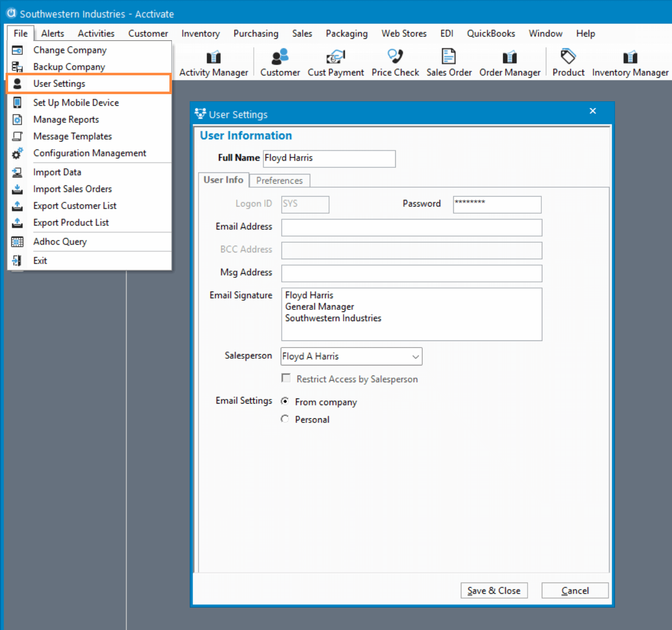
Task: Open the Product toolbar icon
Action: click(x=568, y=64)
